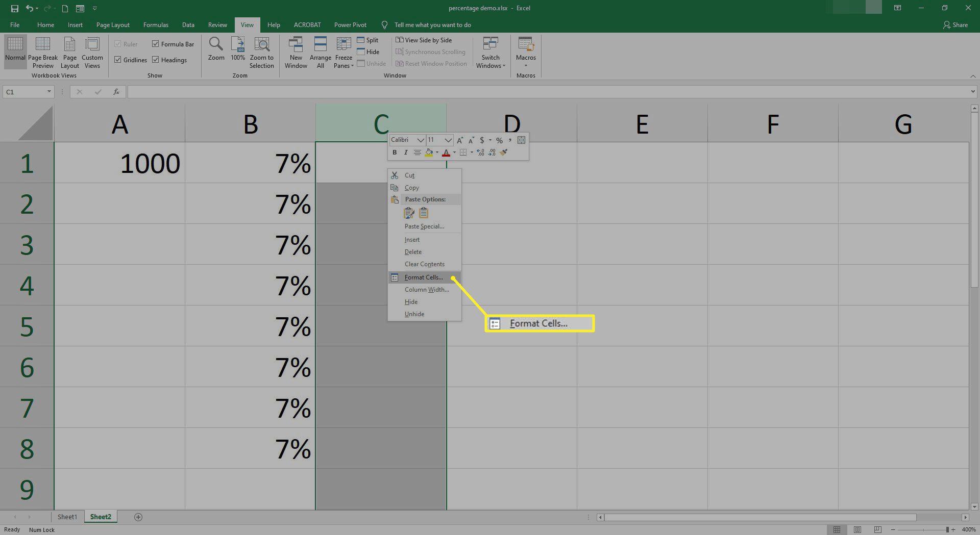This screenshot has height=535, width=980.
Task: Expand the Macros dropdown
Action: point(526,65)
